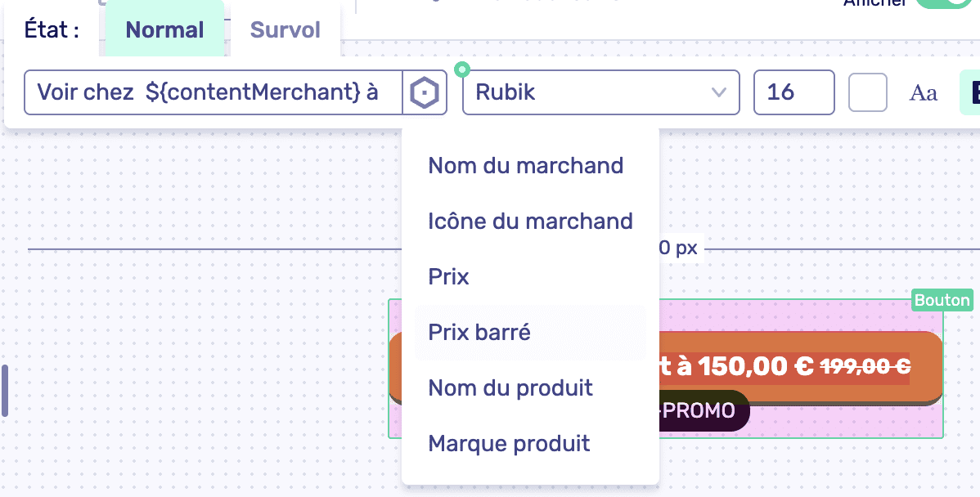Open the empty color swatch next to Aa
The image size is (980, 497).
(867, 92)
